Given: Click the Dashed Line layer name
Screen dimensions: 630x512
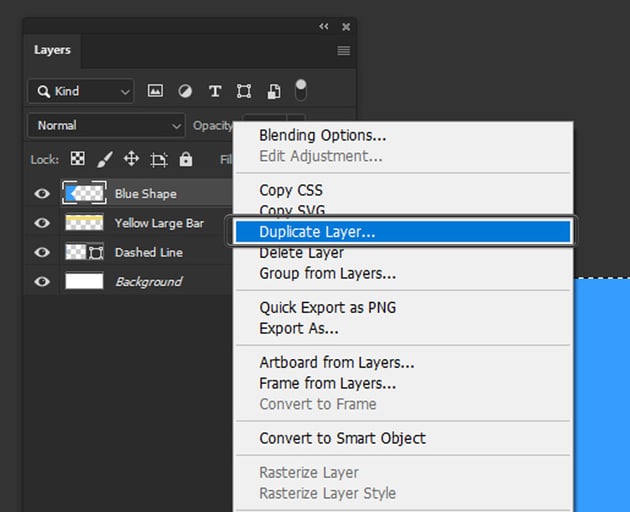Looking at the screenshot, I should (149, 252).
